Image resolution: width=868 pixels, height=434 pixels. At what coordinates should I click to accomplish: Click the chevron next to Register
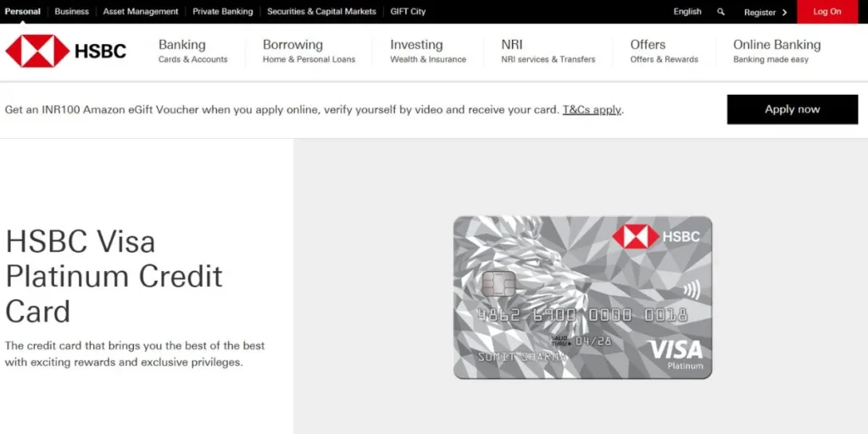[x=784, y=12]
